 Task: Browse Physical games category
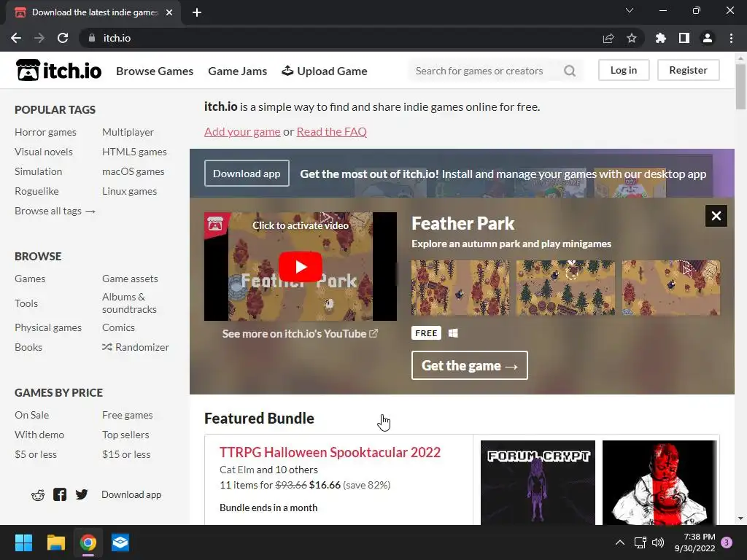[x=48, y=327]
